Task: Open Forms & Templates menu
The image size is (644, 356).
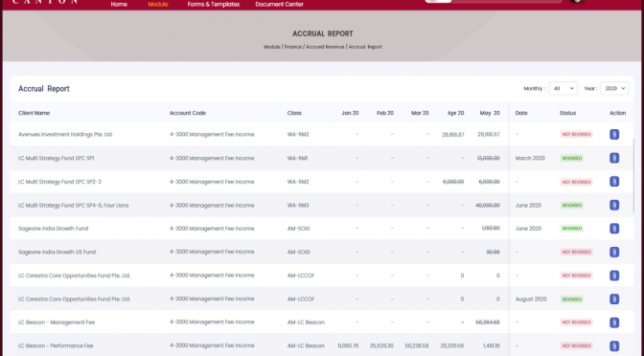Action: [214, 4]
